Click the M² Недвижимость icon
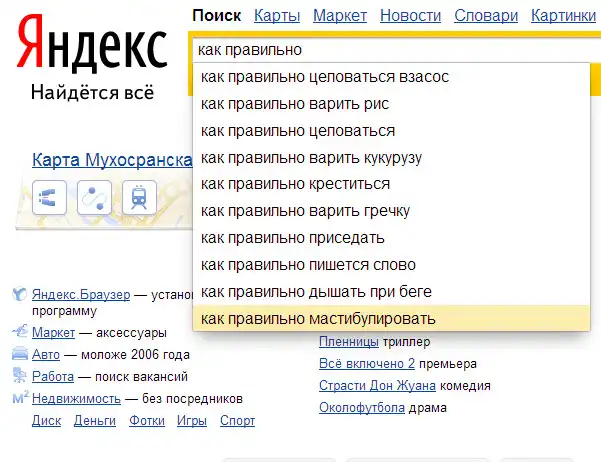 click(x=19, y=398)
